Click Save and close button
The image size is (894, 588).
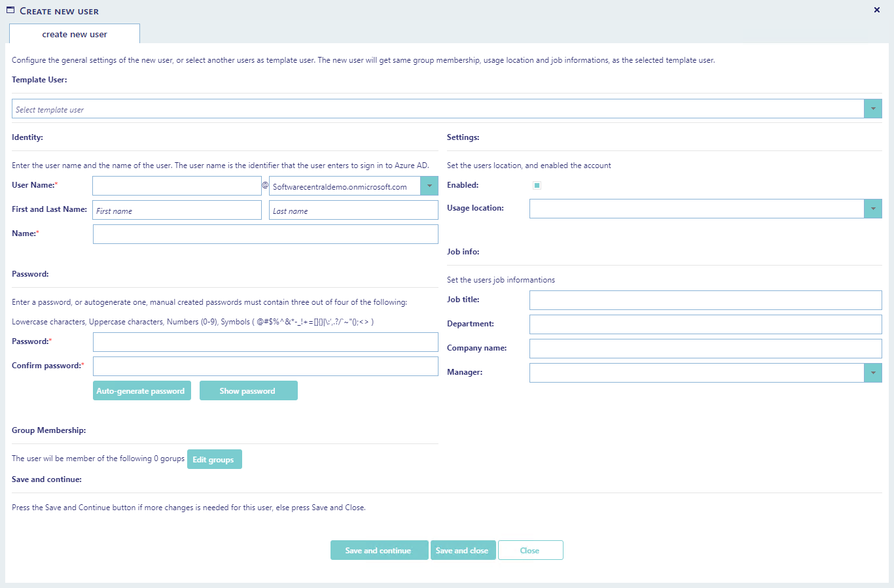tap(463, 550)
